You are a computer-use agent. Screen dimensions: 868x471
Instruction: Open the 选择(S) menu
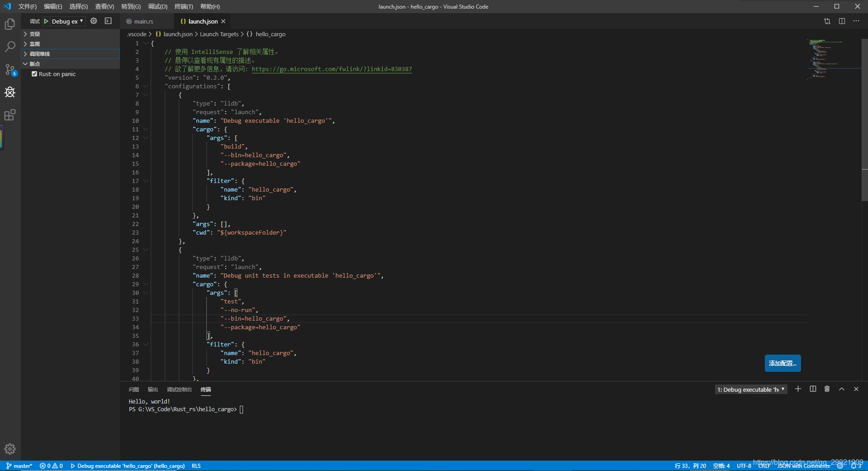[79, 6]
